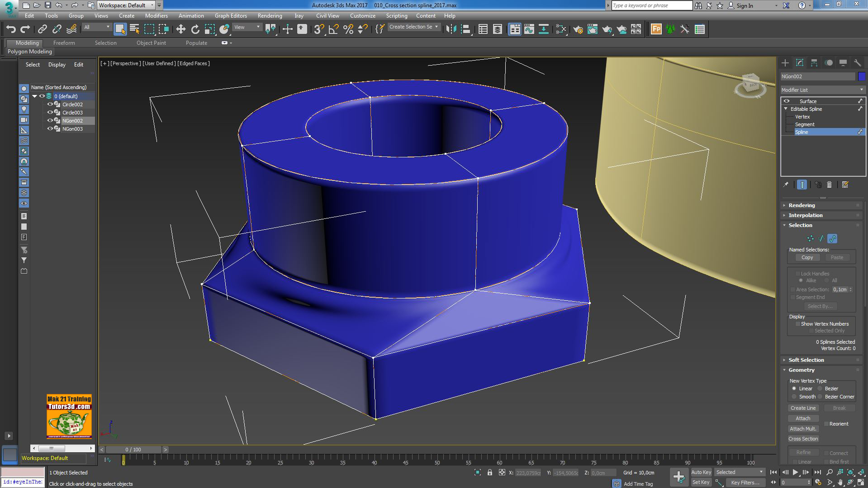Viewport: 868px width, 488px height.
Task: Open the NGon002 object color swatch
Action: pos(862,76)
